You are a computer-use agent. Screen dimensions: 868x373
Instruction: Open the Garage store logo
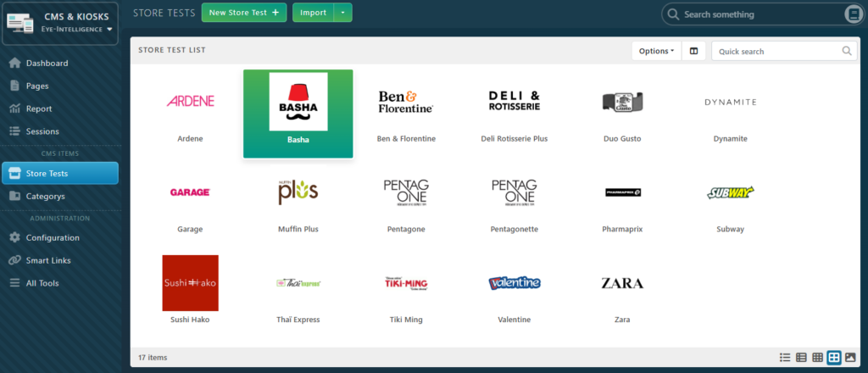click(190, 192)
